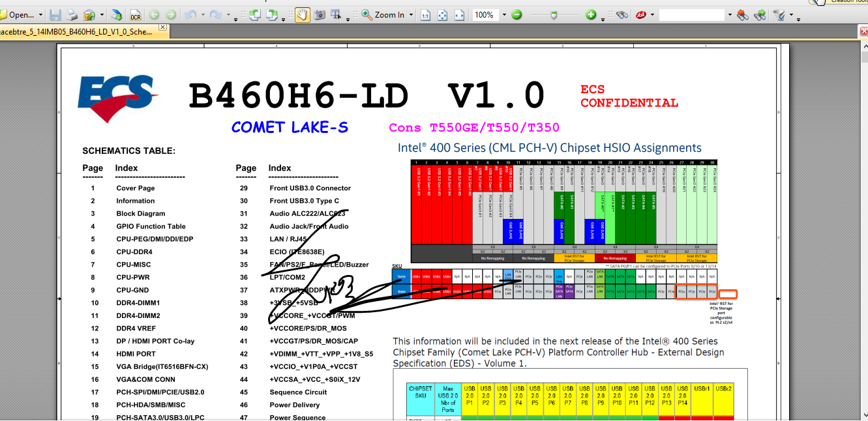Send the document by email icon
The width and height of the screenshot is (868, 421).
pyautogui.click(x=89, y=15)
